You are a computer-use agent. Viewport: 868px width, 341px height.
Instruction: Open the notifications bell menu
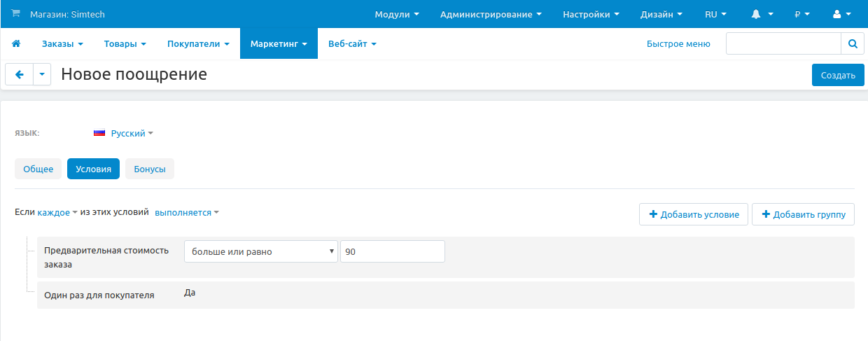click(762, 14)
